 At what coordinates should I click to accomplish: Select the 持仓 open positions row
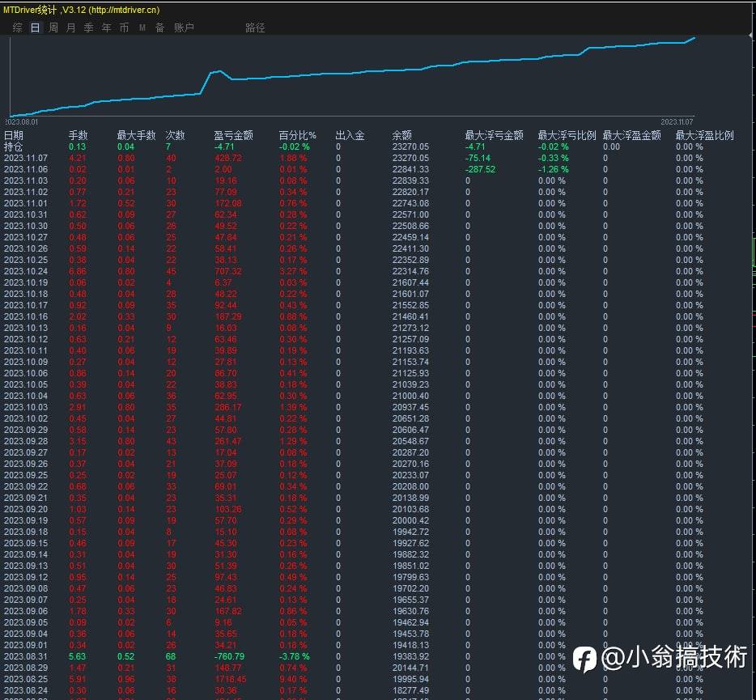click(x=14, y=147)
